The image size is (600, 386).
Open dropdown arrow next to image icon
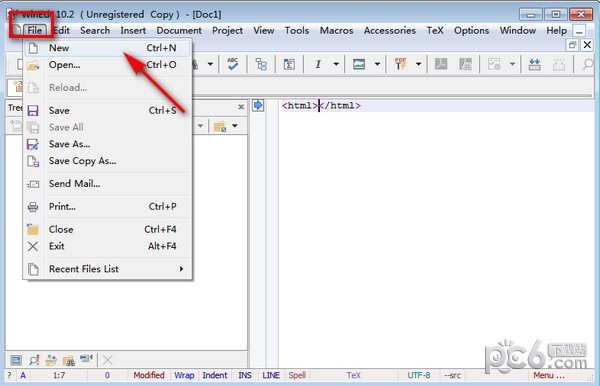pyautogui.click(x=377, y=64)
